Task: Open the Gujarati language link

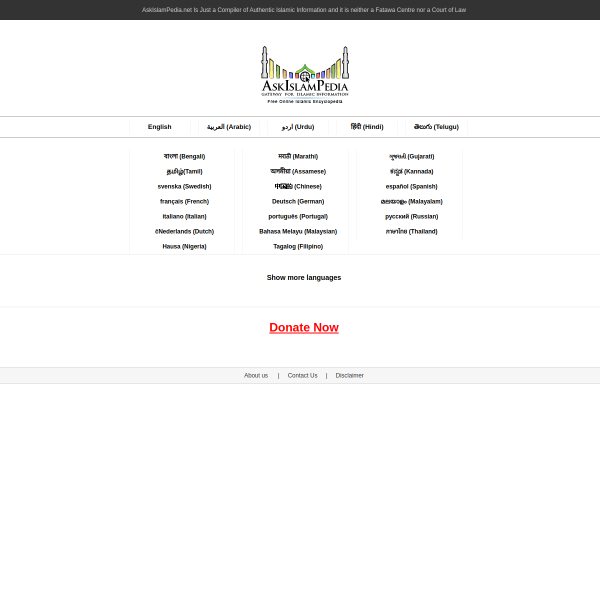Action: 412,156
